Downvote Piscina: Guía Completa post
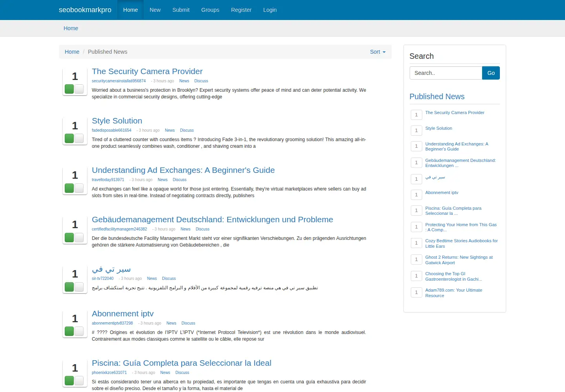The image size is (565, 392). tap(79, 381)
